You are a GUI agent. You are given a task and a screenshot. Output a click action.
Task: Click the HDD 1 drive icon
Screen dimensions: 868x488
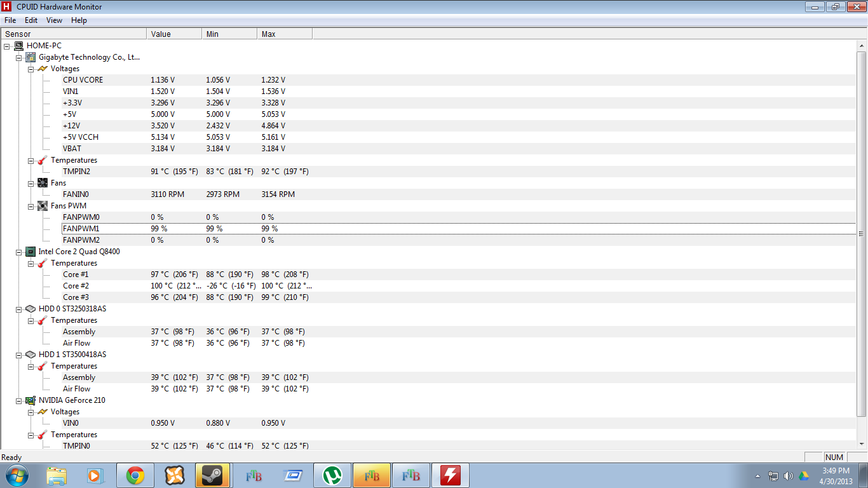(x=31, y=355)
